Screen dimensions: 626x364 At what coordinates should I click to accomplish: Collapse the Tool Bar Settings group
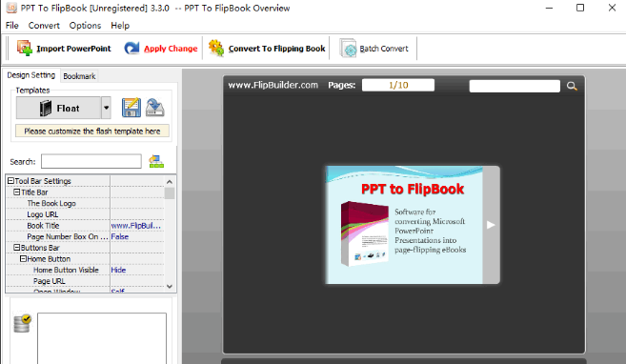coord(10,181)
